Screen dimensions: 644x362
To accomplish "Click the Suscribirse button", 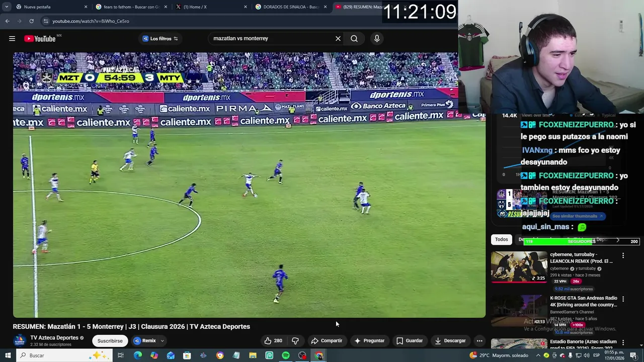I will [x=110, y=341].
